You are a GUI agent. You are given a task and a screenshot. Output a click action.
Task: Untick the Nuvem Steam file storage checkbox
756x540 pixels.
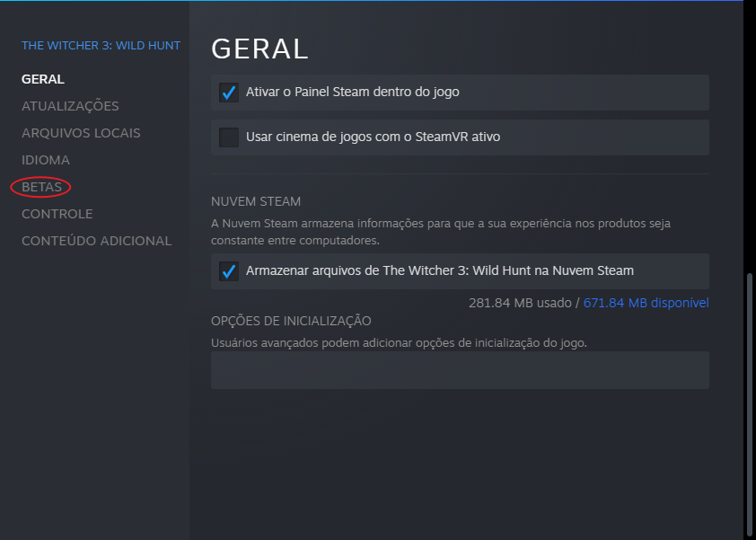pos(229,271)
